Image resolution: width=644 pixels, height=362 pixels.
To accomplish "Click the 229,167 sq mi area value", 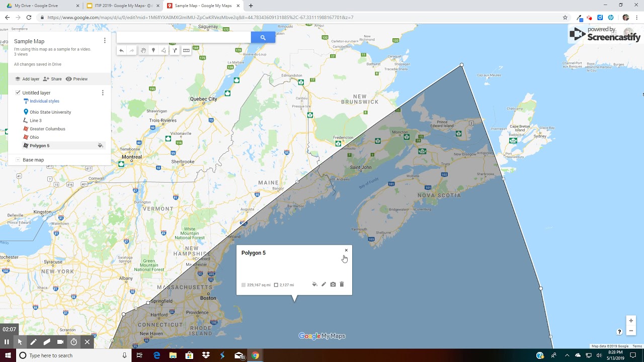I will 259,285.
